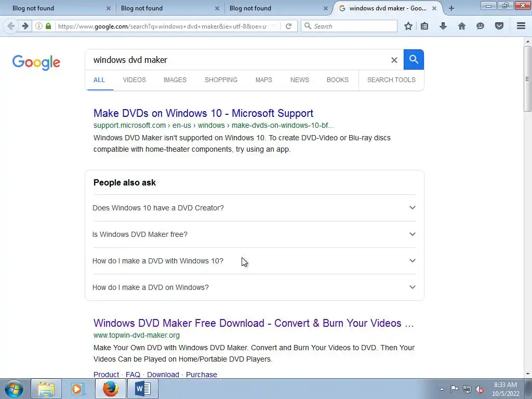The width and height of the screenshot is (532, 399).
Task: Expand 'Does Windows 10 have a DVD Creator?'
Action: 254,208
